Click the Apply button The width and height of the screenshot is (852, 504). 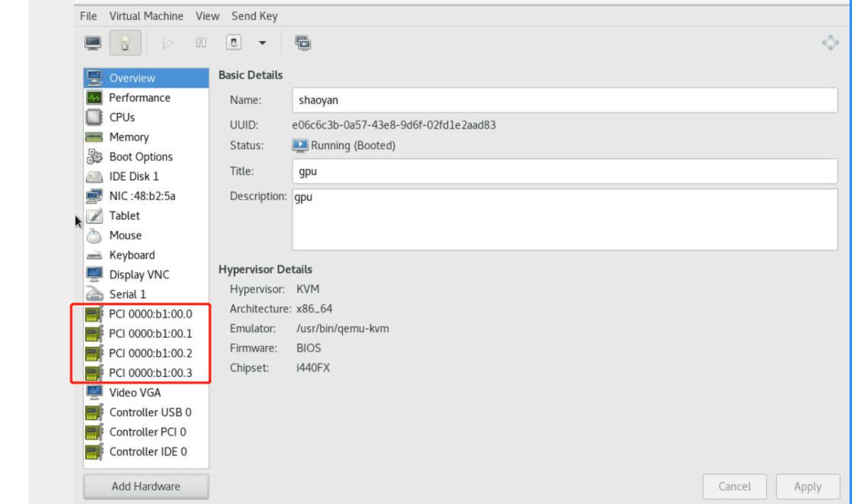(x=807, y=486)
